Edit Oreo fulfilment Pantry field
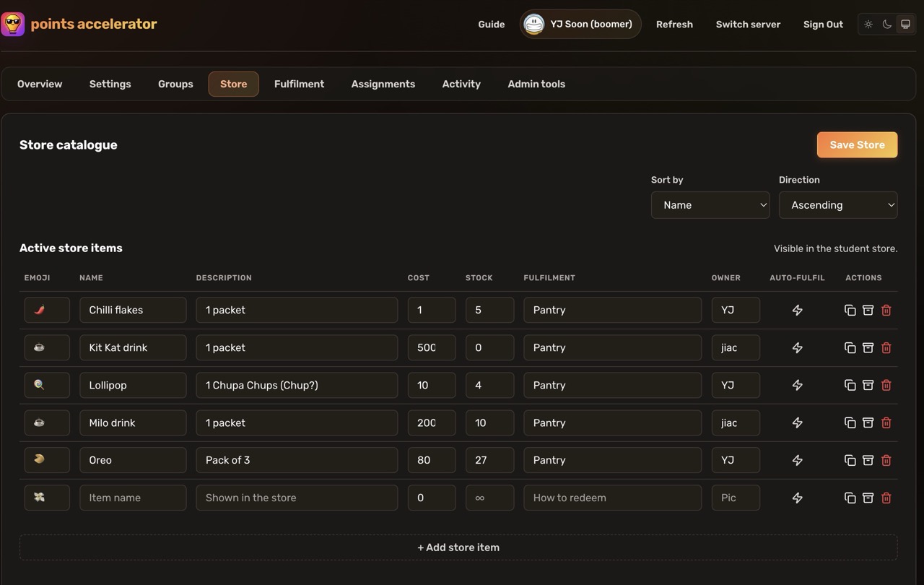 (x=612, y=460)
